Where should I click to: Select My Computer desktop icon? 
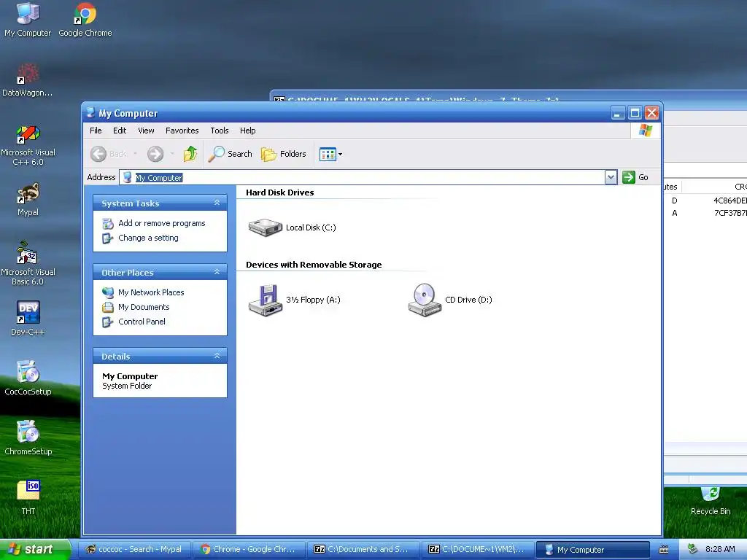click(28, 20)
